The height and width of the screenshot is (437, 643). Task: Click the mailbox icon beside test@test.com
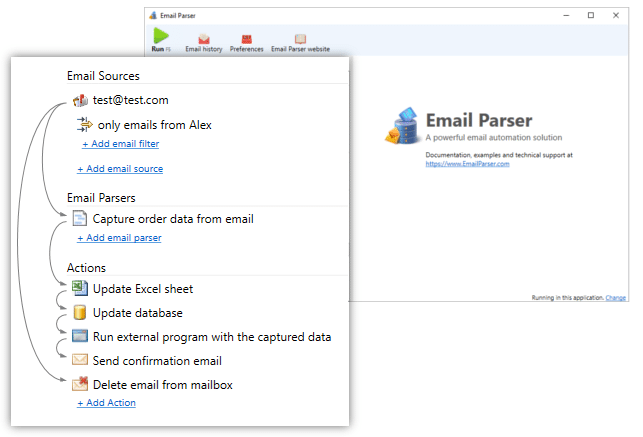[x=80, y=100]
